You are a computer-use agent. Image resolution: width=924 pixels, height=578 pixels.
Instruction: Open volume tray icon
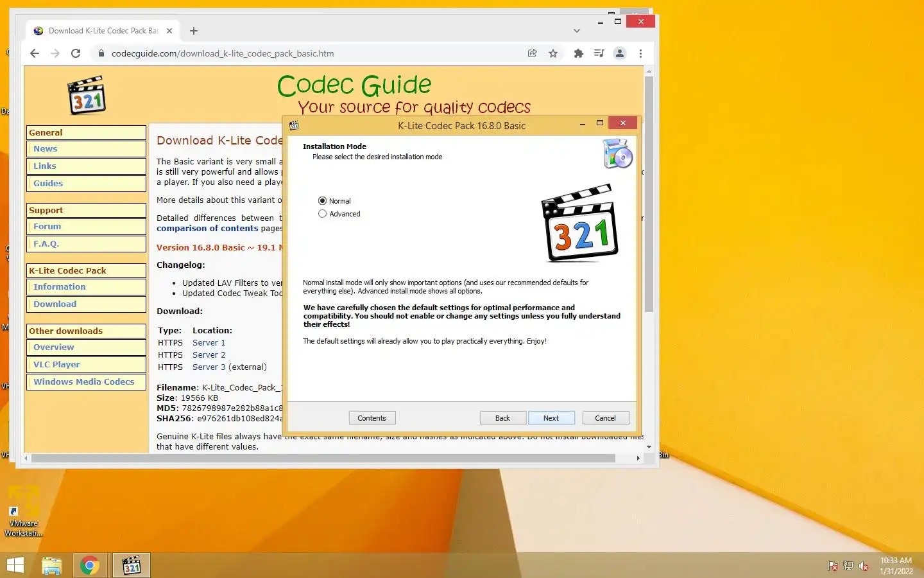pos(864,566)
